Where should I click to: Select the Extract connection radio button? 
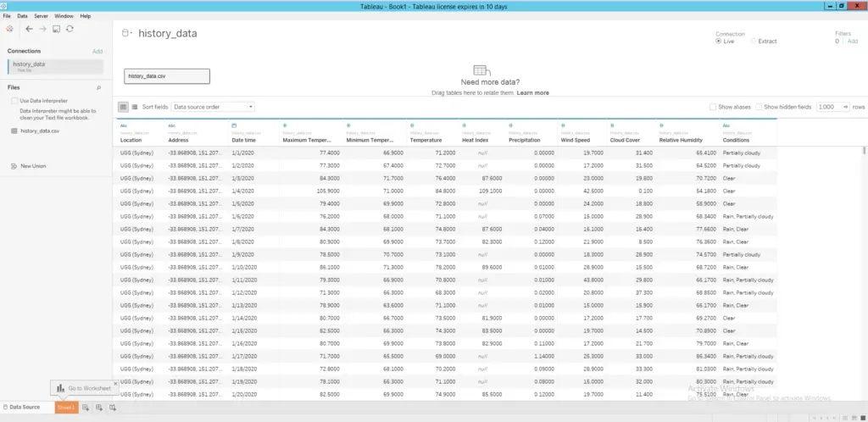click(x=754, y=41)
